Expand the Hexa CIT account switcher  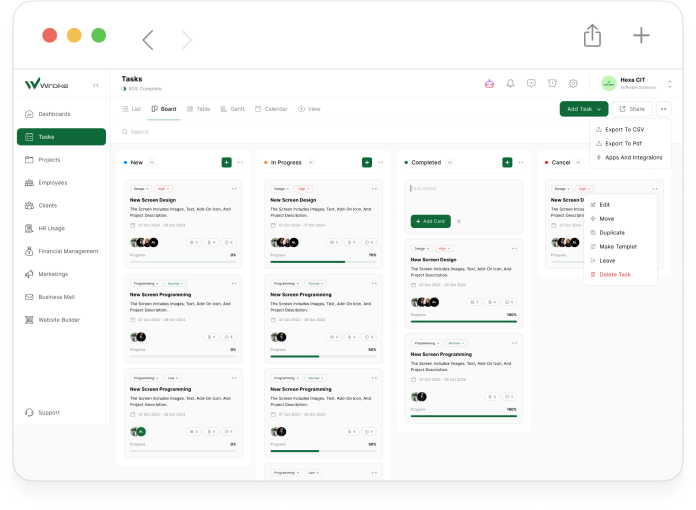(669, 83)
